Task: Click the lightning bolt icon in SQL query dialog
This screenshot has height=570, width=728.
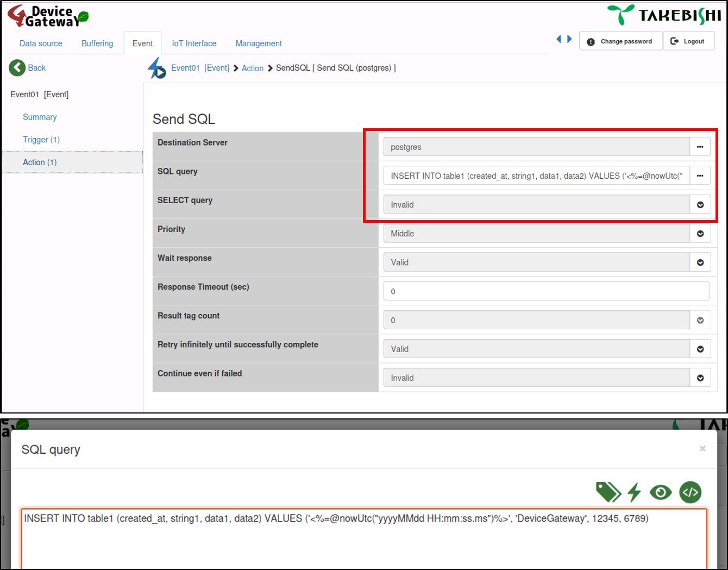Action: point(634,492)
